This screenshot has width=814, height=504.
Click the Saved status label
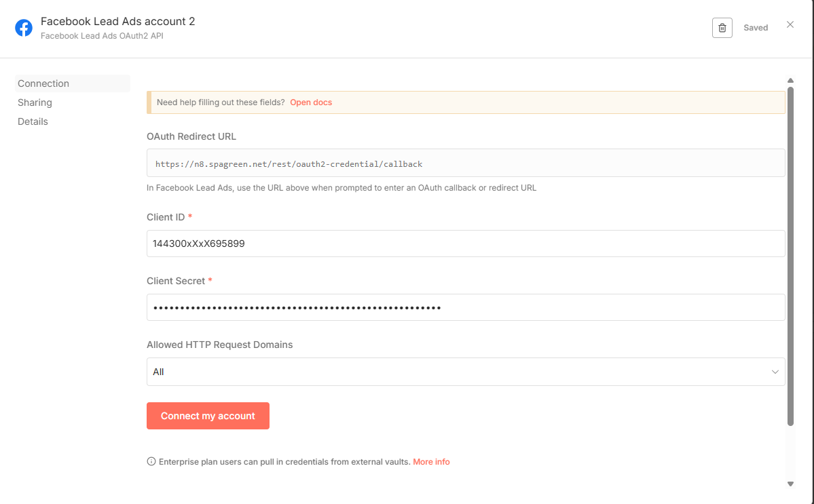coord(756,28)
